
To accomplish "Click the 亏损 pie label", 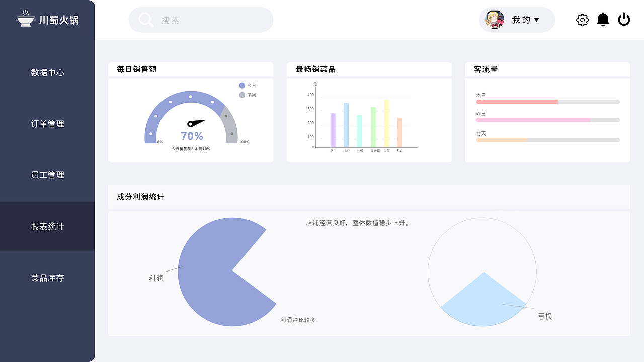I will point(545,316).
